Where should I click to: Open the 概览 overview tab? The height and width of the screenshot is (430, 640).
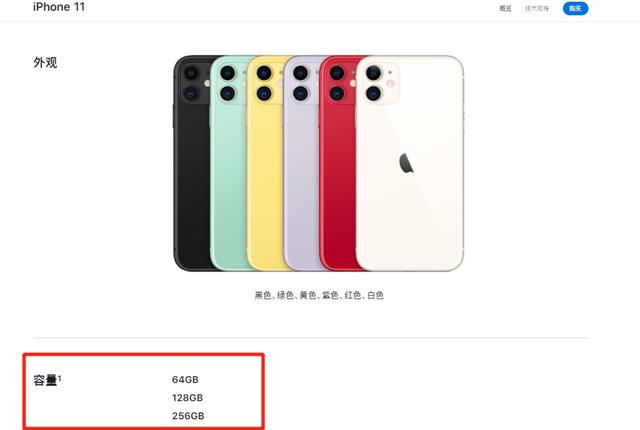pyautogui.click(x=505, y=9)
